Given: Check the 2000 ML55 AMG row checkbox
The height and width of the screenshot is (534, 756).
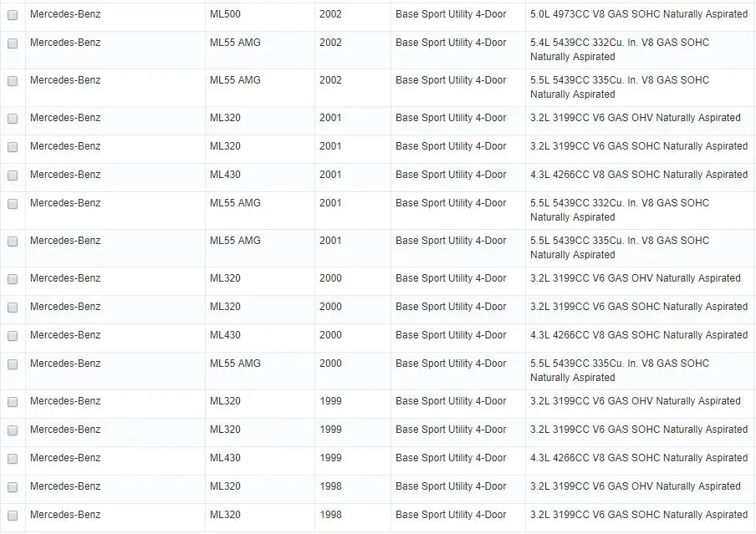Looking at the screenshot, I should coord(13,364).
